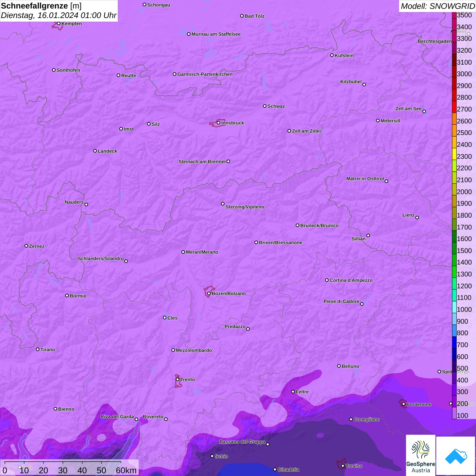Image resolution: width=476 pixels, height=476 pixels.
Task: Select the Kufstein location marker circle
Action: [x=332, y=55]
